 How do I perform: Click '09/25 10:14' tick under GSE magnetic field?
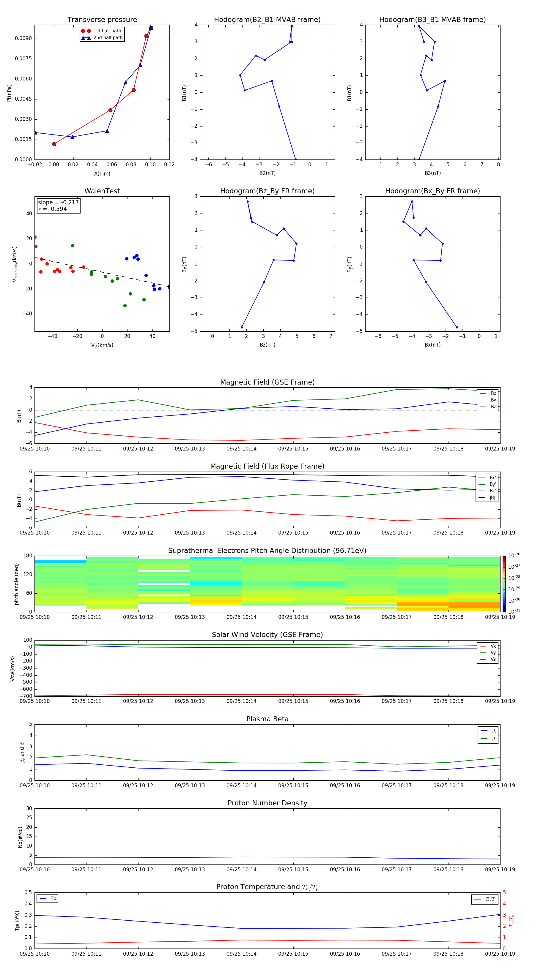coord(241,449)
